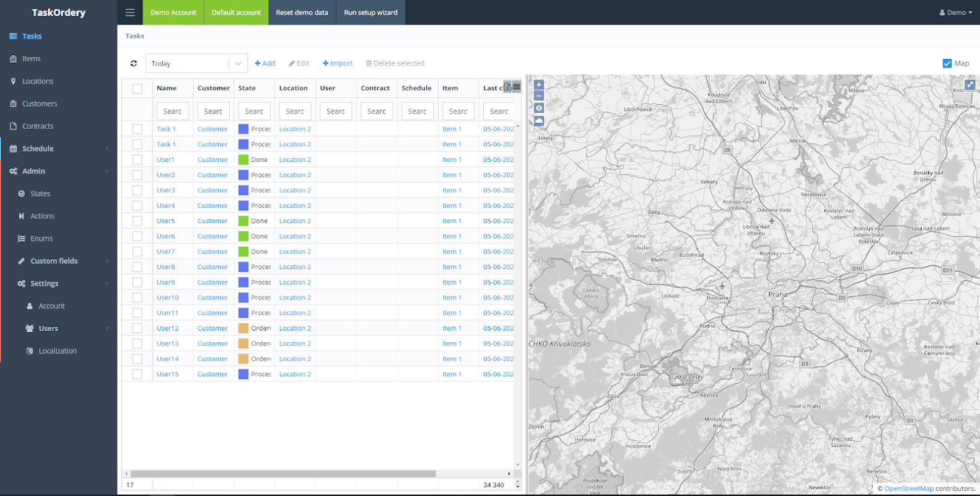Zoom out on the map
Image resolution: width=980 pixels, height=496 pixels.
[539, 96]
